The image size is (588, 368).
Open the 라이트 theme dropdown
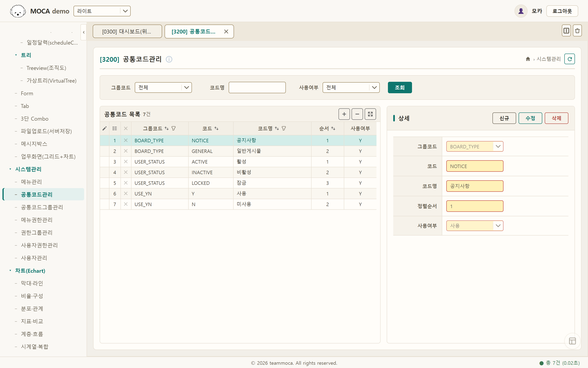coord(102,11)
